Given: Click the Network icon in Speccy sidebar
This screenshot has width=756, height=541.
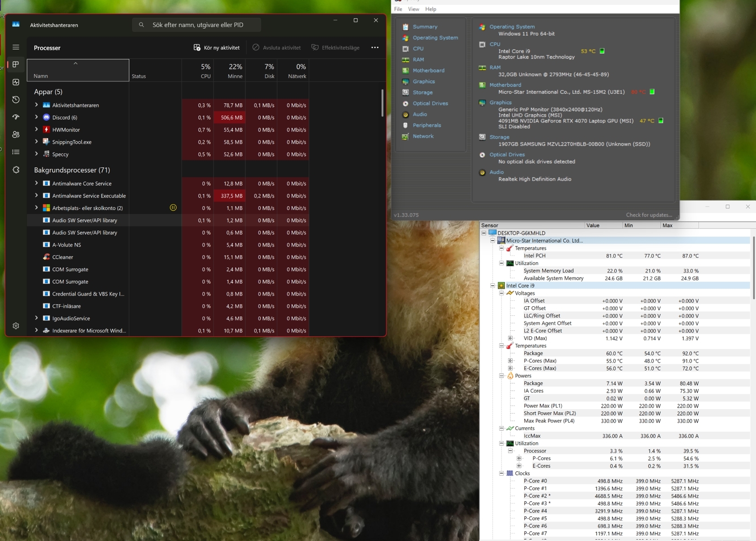Looking at the screenshot, I should 405,136.
